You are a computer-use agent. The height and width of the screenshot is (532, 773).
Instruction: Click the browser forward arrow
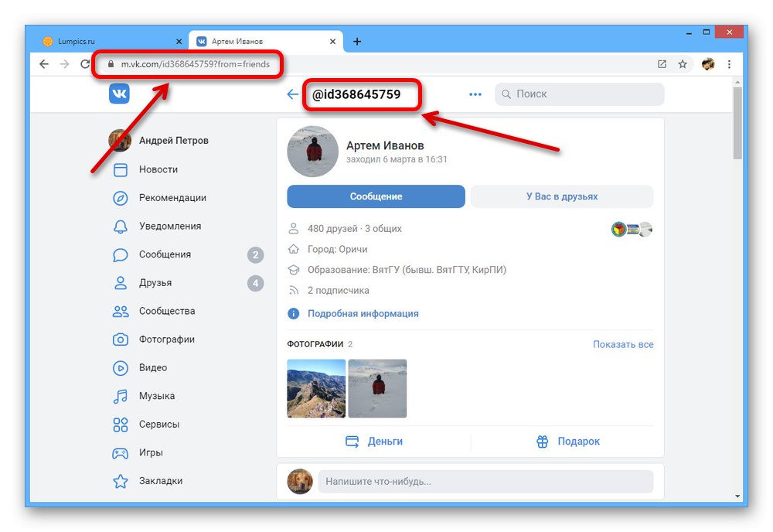coord(65,64)
